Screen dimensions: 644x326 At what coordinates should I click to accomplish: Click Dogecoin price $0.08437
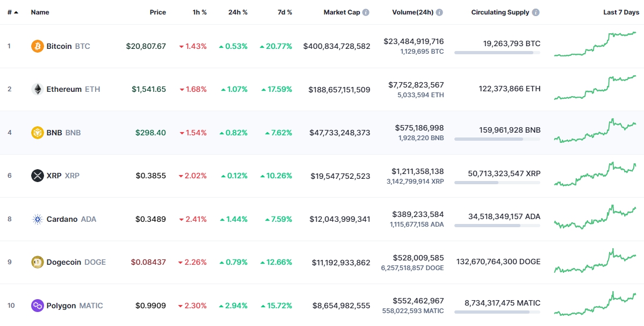tap(149, 262)
